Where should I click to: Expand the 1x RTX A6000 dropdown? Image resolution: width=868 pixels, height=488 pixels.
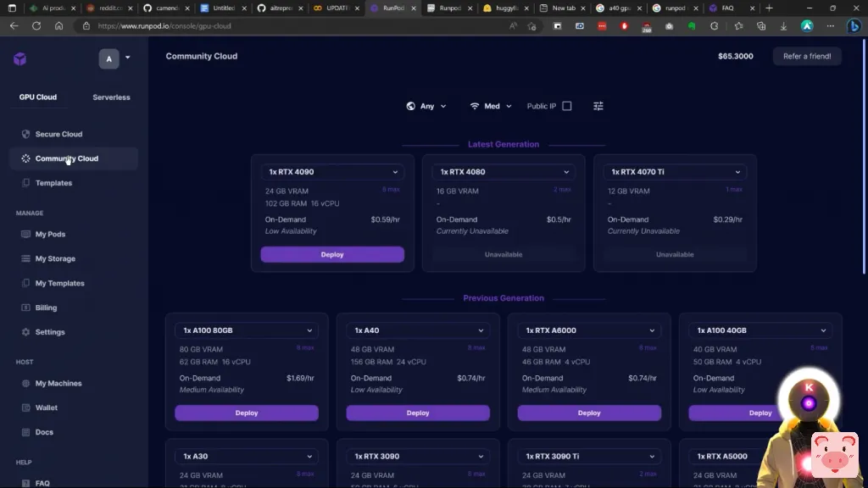coord(590,330)
